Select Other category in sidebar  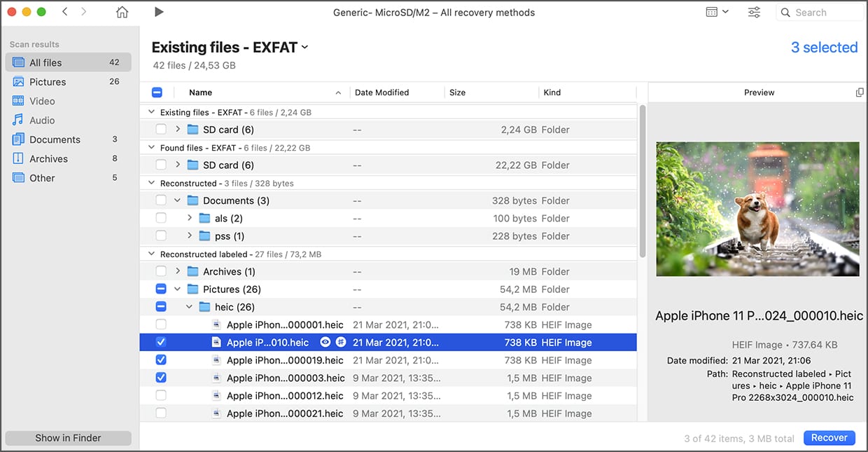coord(68,178)
